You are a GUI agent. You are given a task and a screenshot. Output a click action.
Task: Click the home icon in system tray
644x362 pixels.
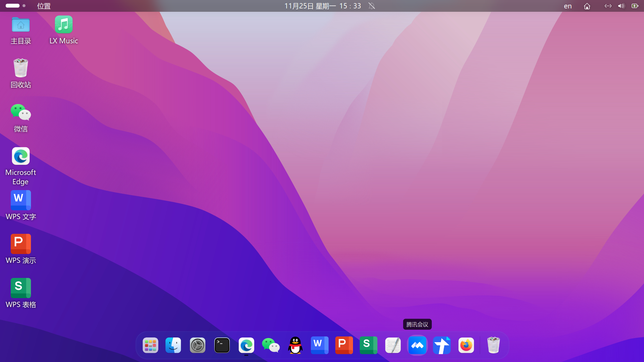(587, 6)
